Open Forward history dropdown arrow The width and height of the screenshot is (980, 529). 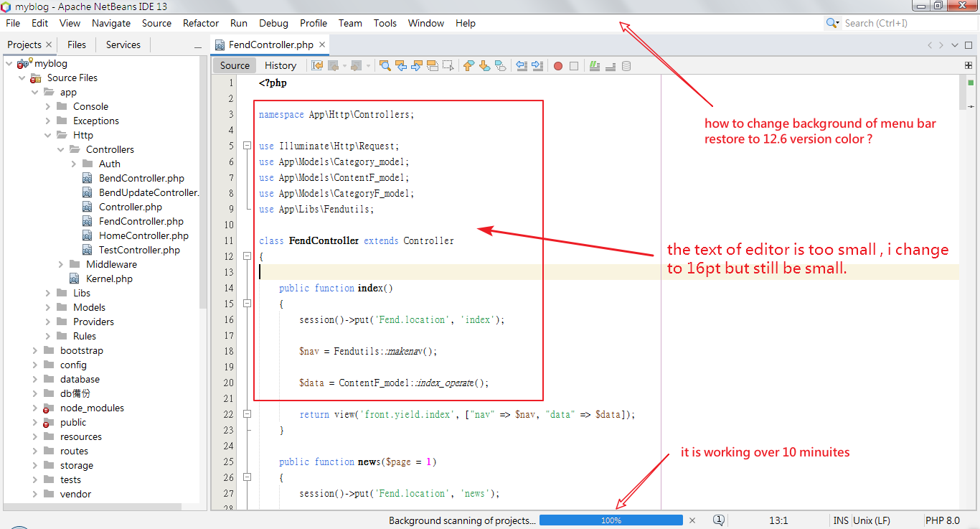point(368,66)
